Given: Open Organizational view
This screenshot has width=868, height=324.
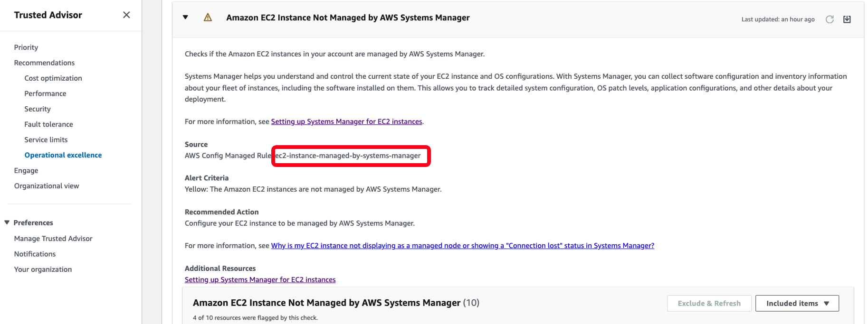Looking at the screenshot, I should tap(47, 186).
